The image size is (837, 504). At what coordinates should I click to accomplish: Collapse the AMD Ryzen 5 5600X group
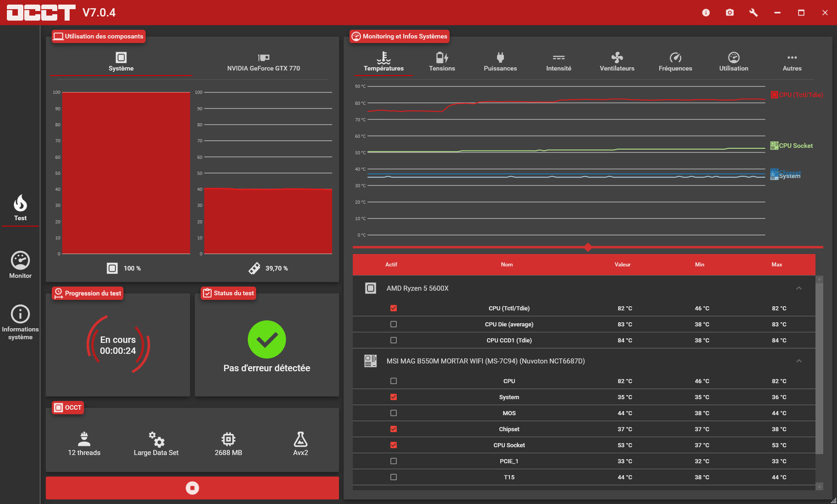tap(799, 288)
